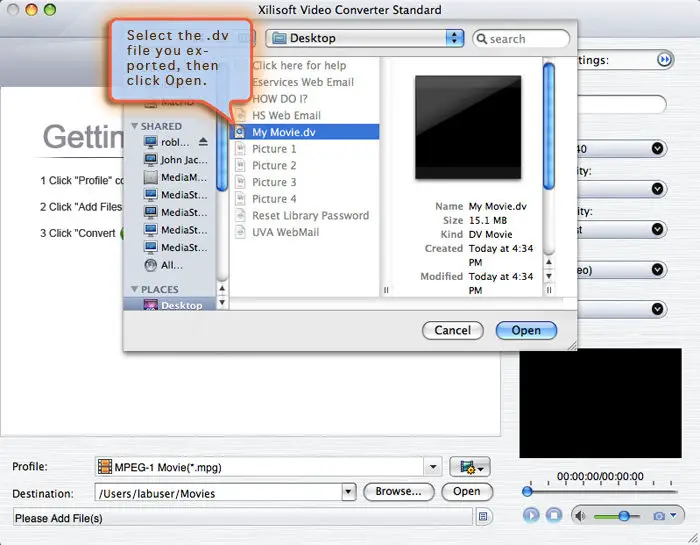
Task: Mute the preview player speaker icon
Action: (x=580, y=516)
